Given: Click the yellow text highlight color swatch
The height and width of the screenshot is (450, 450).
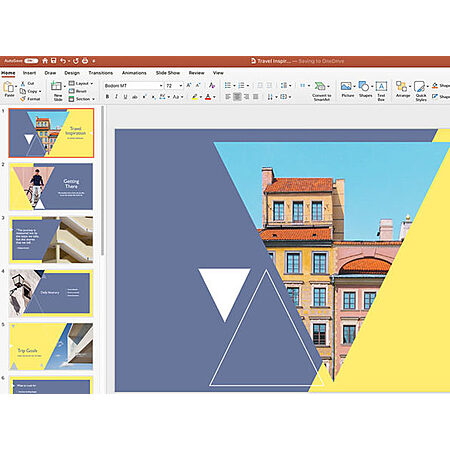Looking at the screenshot, I should [x=195, y=97].
